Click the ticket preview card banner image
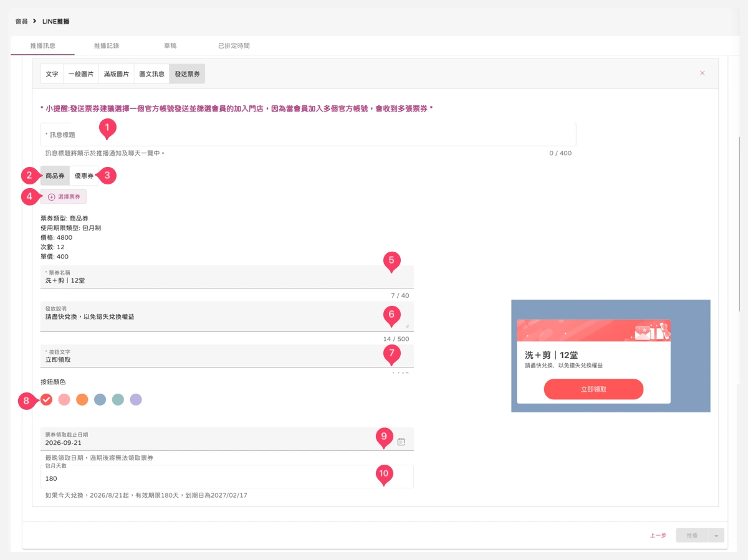 click(x=593, y=331)
